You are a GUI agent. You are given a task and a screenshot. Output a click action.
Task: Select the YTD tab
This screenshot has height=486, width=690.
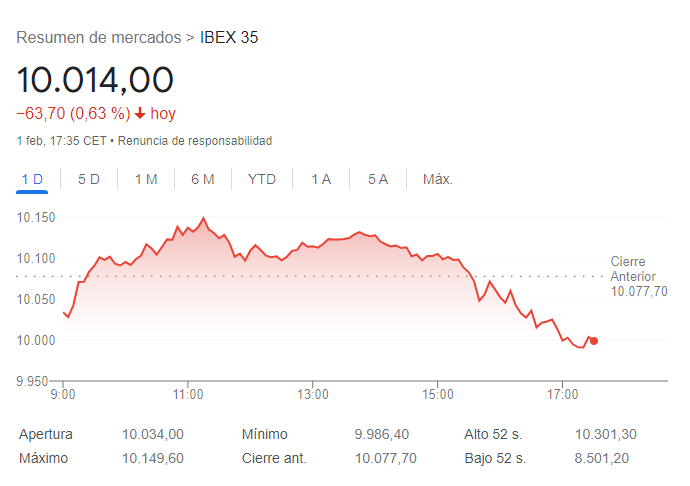[x=262, y=179]
